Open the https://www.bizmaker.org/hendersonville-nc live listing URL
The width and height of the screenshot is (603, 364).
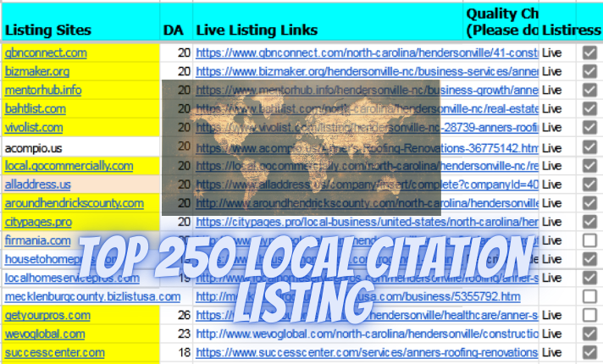click(367, 71)
